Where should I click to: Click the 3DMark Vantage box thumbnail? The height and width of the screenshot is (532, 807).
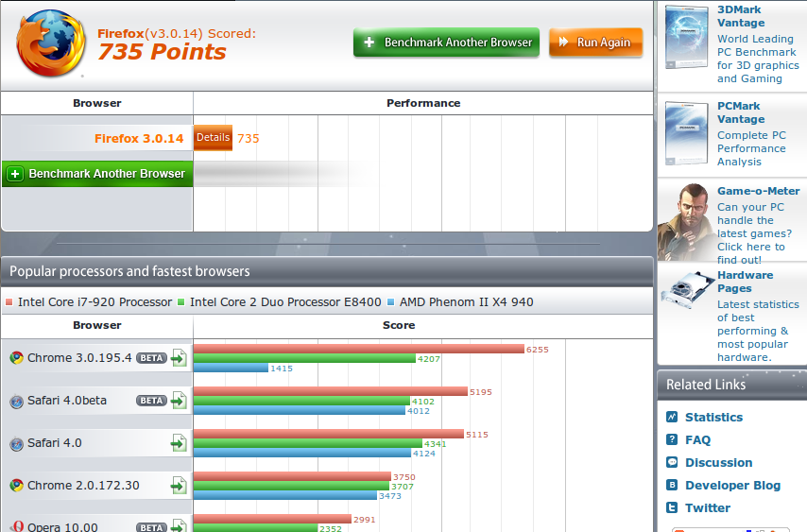686,37
